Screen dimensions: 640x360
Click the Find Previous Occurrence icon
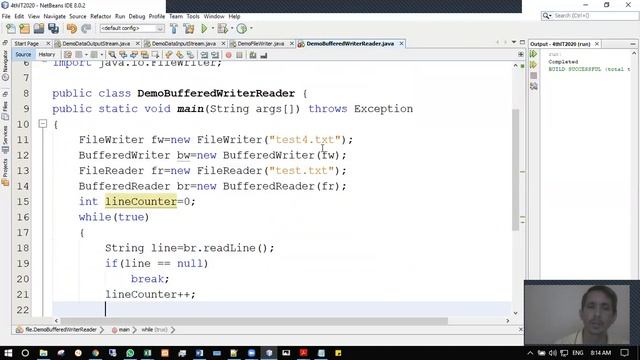point(123,55)
